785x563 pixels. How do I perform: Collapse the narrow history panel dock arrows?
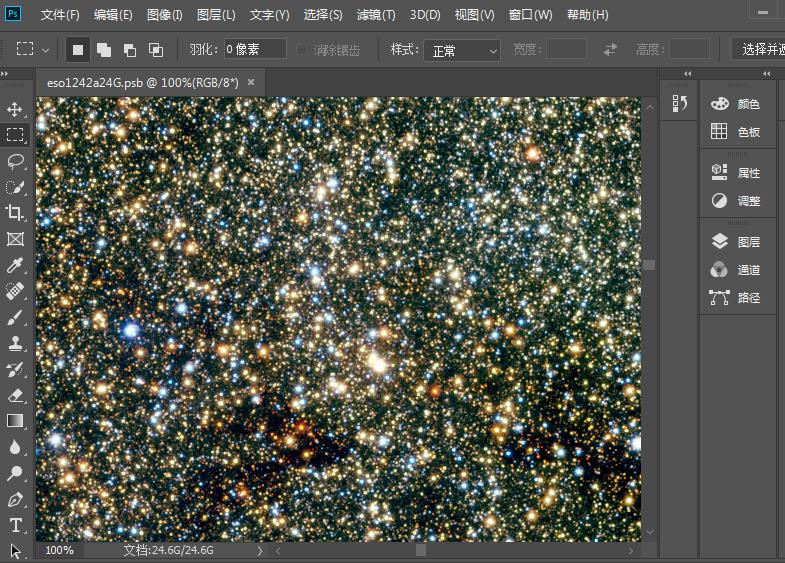click(687, 74)
